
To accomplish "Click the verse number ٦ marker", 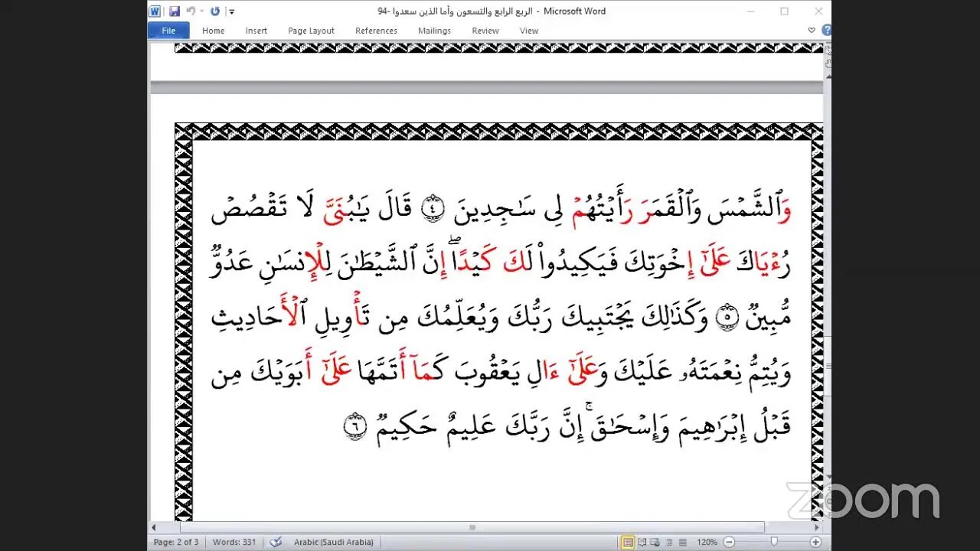I will click(x=354, y=428).
